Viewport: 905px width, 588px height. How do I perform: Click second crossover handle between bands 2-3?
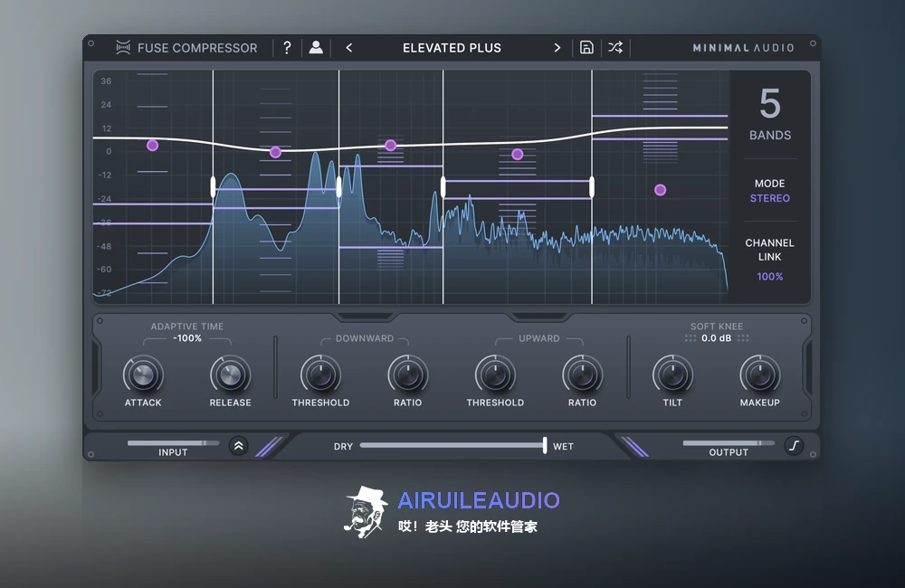pyautogui.click(x=338, y=187)
